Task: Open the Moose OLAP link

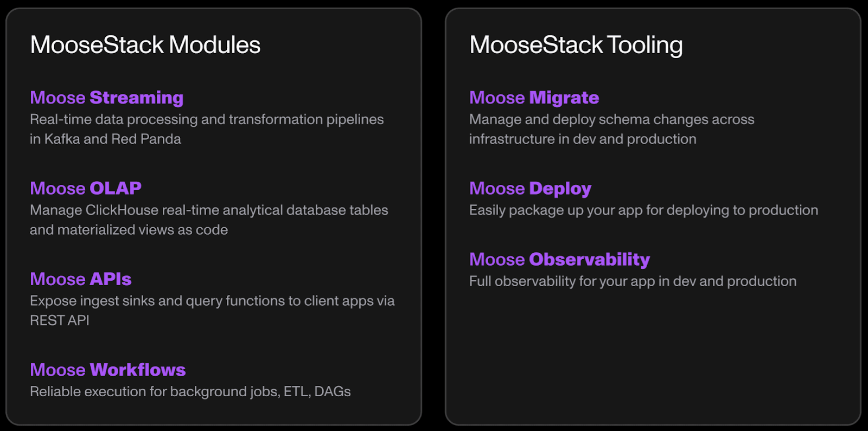Action: [x=86, y=188]
